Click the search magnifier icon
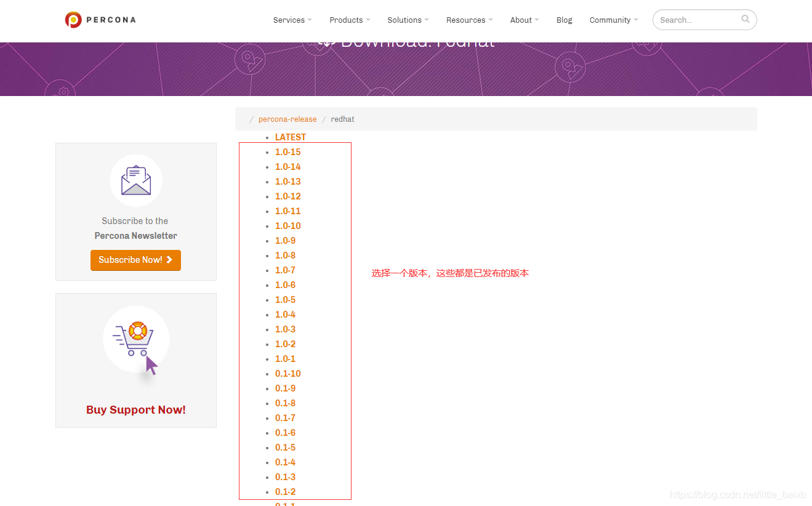This screenshot has width=812, height=506. (746, 19)
